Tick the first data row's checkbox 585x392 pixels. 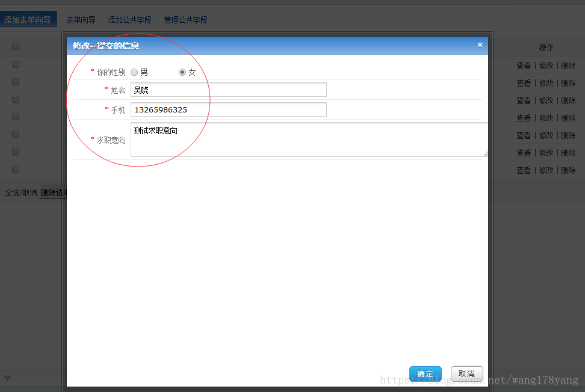point(16,64)
